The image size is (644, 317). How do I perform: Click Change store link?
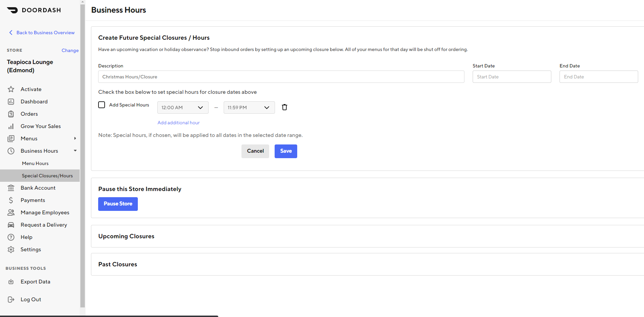pos(70,50)
